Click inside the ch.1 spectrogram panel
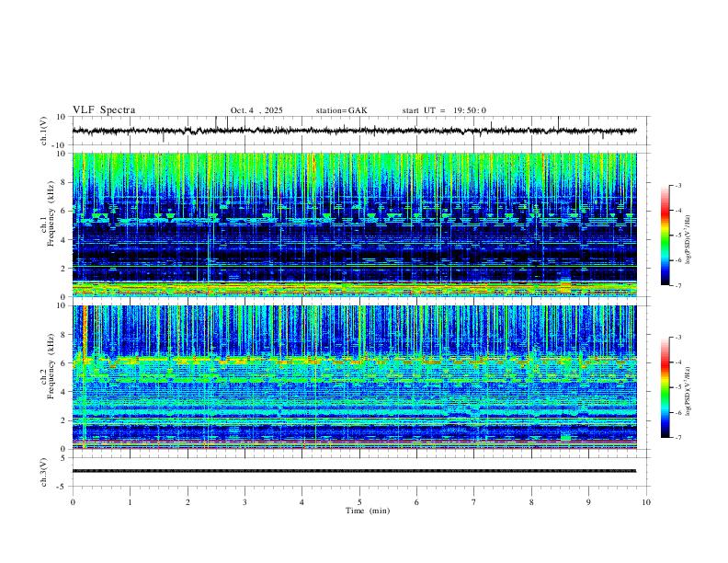 click(354, 224)
